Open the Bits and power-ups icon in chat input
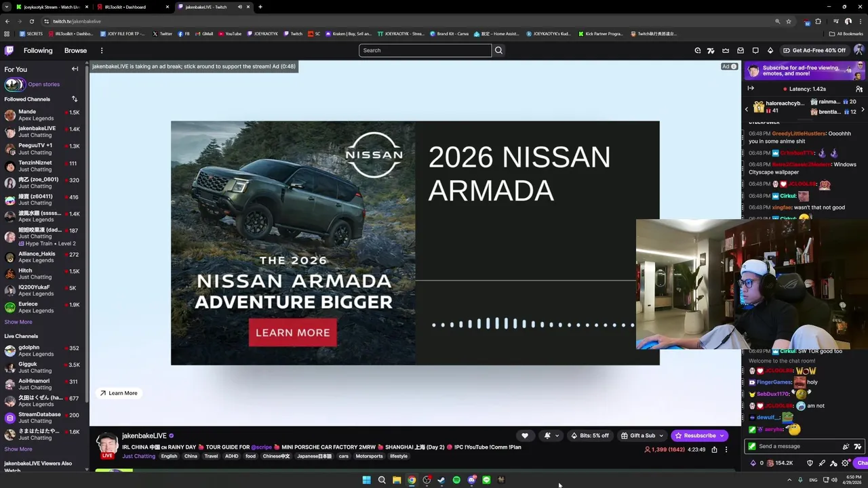This screenshot has height=488, width=868. click(x=846, y=446)
